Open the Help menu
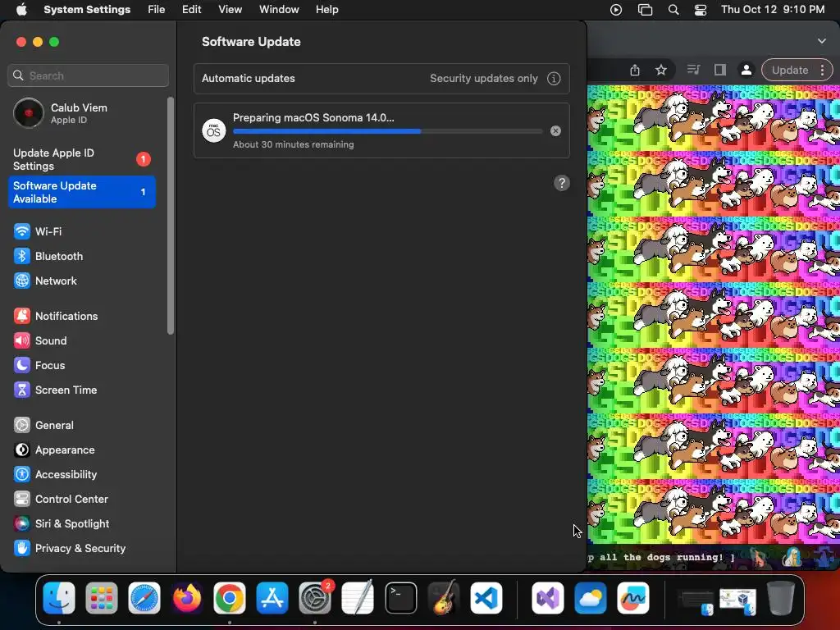Viewport: 840px width, 630px height. (x=326, y=10)
